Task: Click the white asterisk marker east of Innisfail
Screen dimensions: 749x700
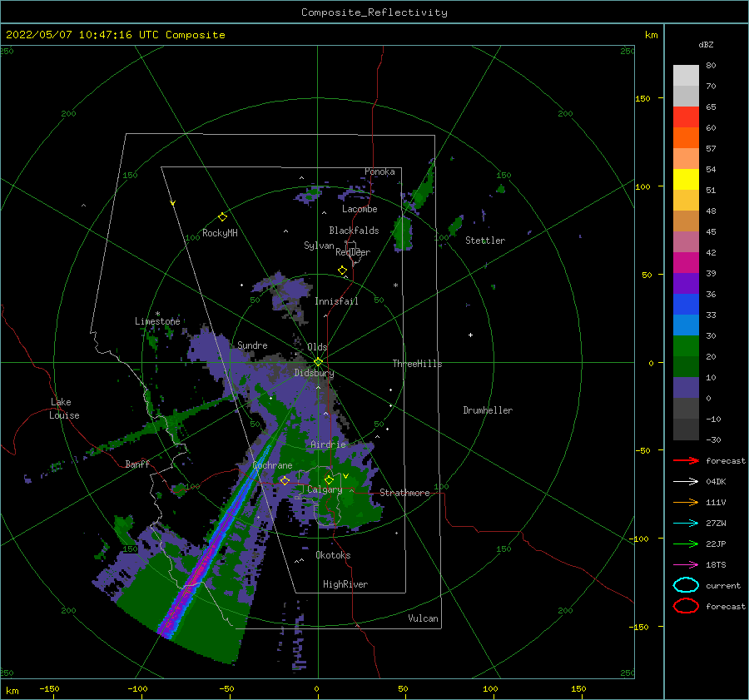Action: [x=395, y=285]
